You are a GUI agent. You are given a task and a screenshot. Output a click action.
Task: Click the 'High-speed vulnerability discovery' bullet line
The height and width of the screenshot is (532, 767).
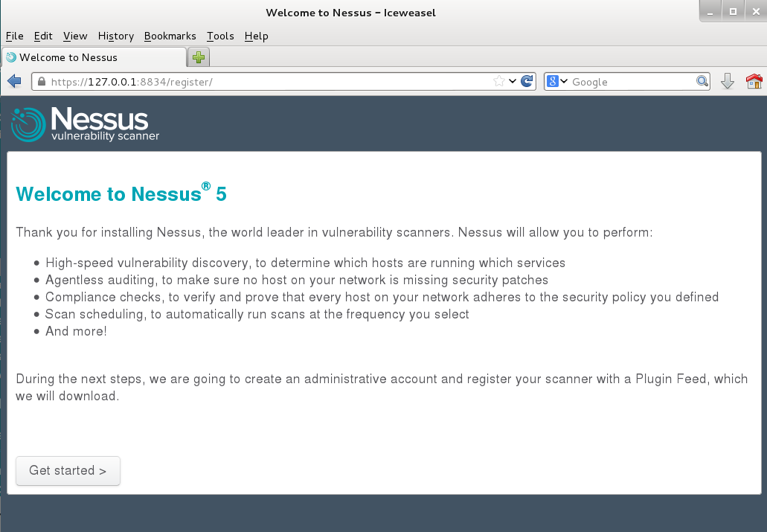click(305, 263)
